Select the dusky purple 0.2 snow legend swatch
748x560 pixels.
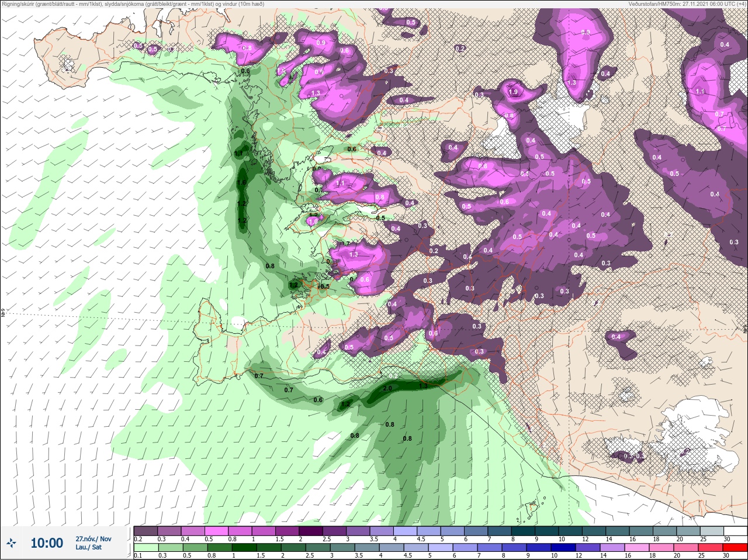(146, 531)
